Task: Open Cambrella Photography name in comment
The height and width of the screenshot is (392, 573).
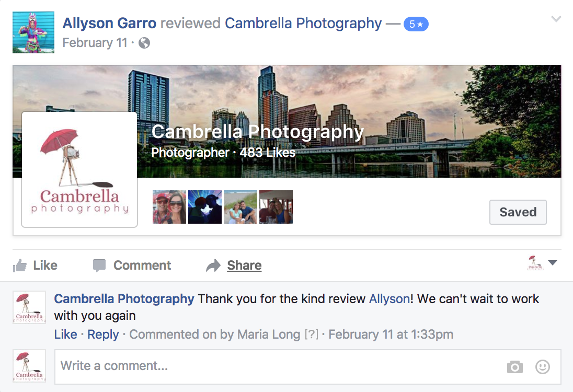Action: tap(124, 299)
